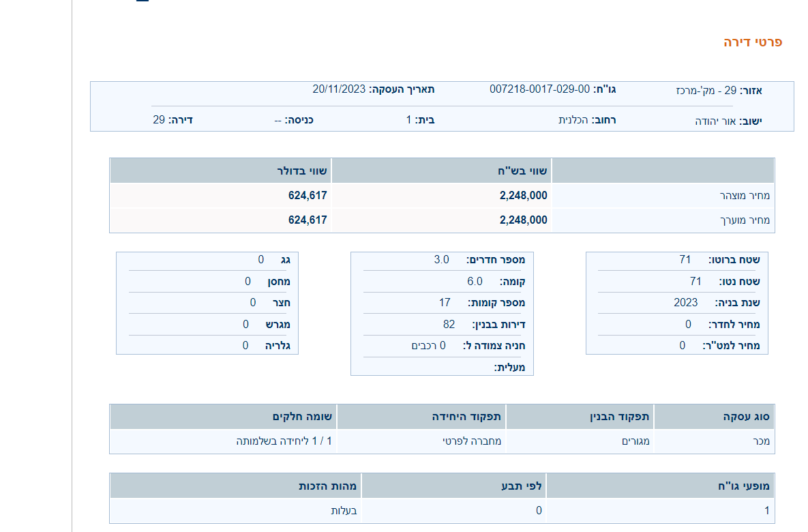Click the 'פרטי דירה' section heading
This screenshot has height=532, width=808.
click(x=752, y=42)
